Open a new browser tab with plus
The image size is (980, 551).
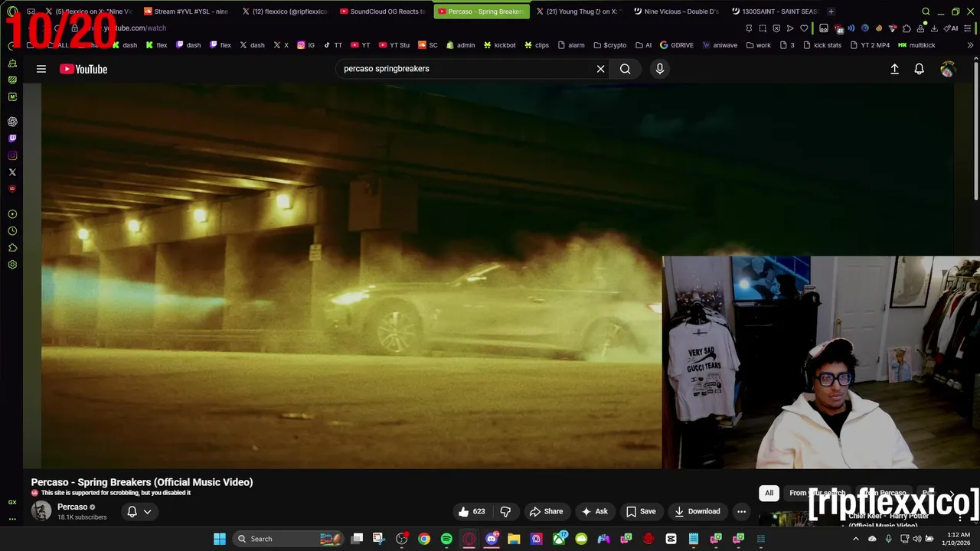tap(831, 11)
